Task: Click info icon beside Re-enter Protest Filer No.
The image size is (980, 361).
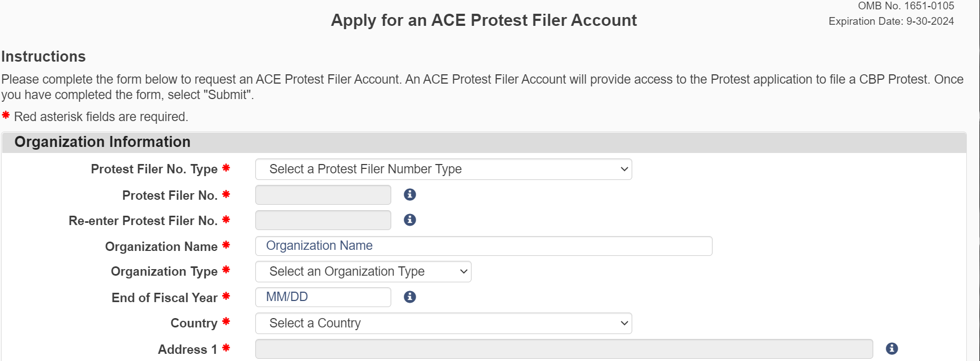Action: (410, 220)
